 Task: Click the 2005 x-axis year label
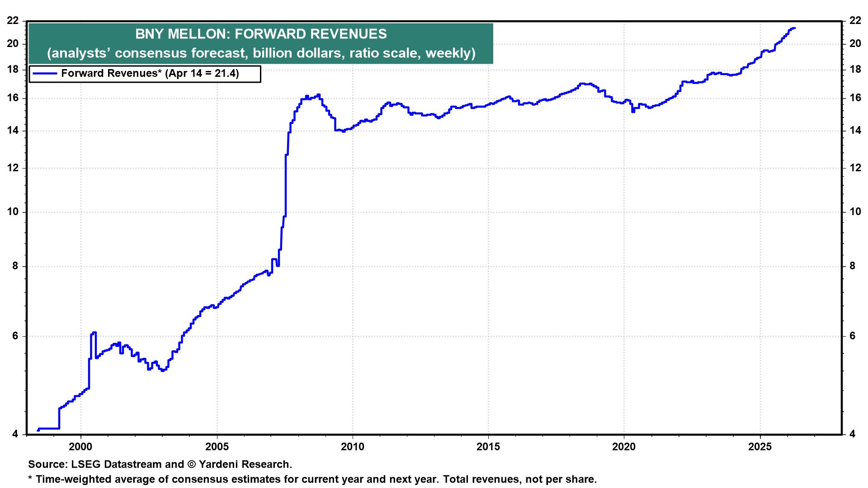[x=217, y=447]
